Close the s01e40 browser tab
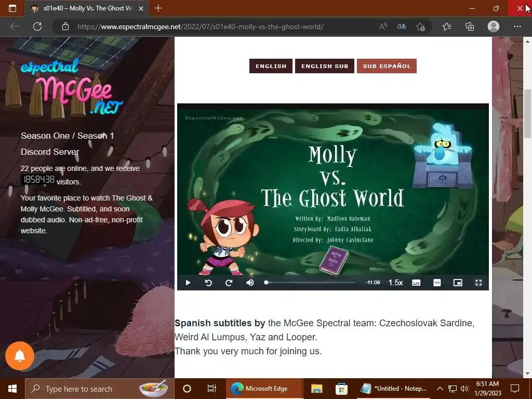The image size is (532, 399). pyautogui.click(x=141, y=8)
